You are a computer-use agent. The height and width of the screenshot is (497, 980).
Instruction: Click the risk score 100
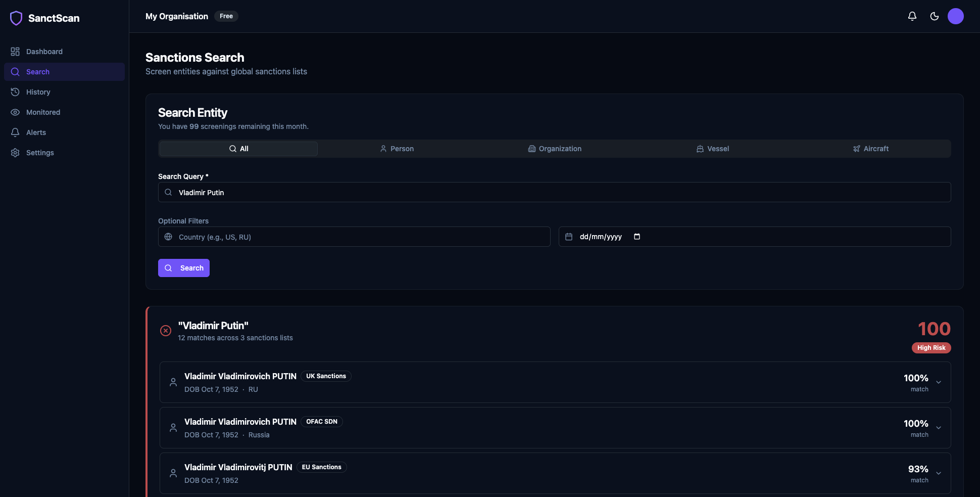pyautogui.click(x=934, y=329)
